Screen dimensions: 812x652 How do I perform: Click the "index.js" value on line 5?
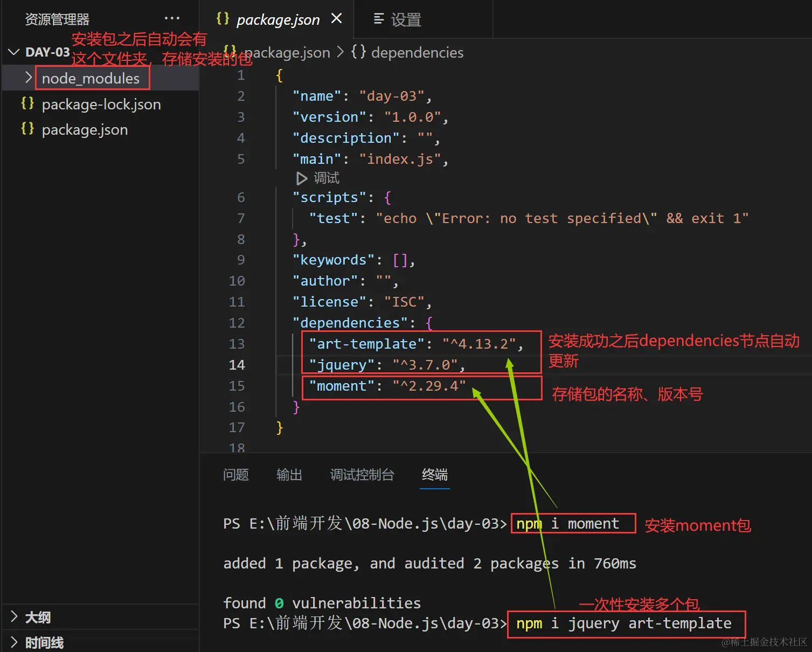click(x=400, y=159)
